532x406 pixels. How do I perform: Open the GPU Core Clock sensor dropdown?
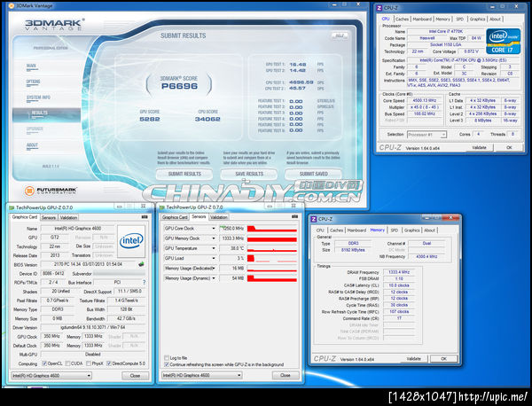(214, 229)
